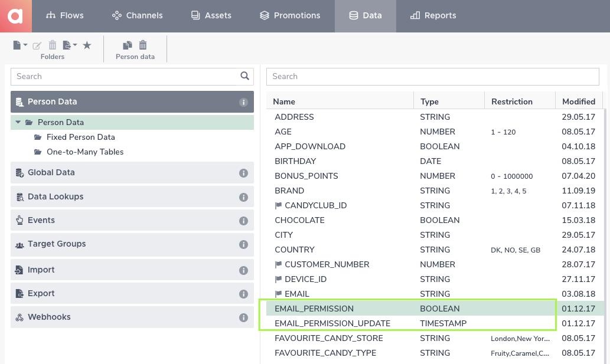Click the Folders delete trash icon
This screenshot has width=610, height=364.
point(53,45)
